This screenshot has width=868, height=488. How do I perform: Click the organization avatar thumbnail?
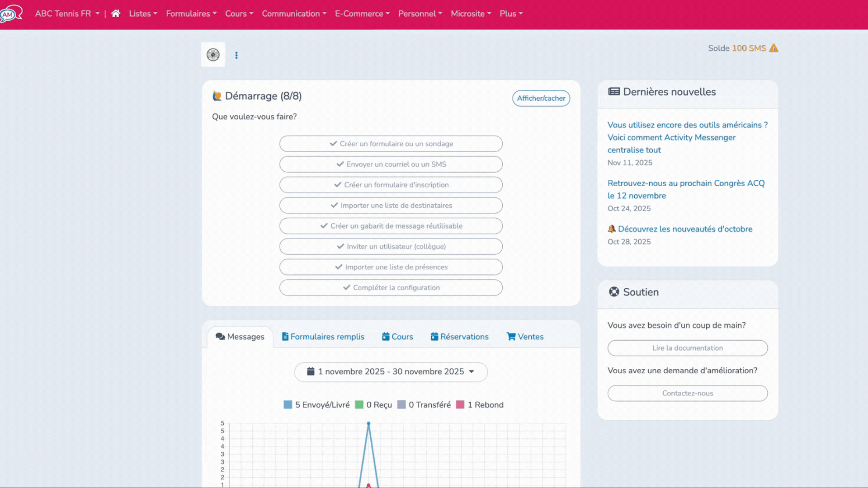click(213, 54)
